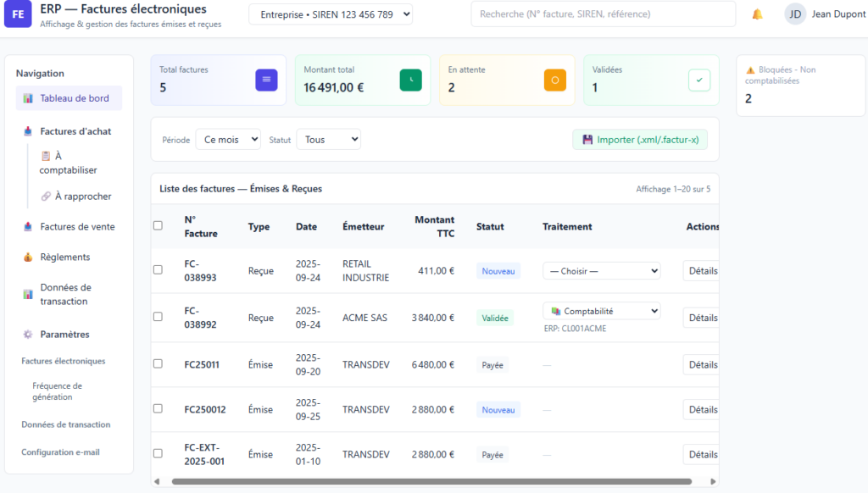Toggle the select-all checkbox in table header

point(158,225)
